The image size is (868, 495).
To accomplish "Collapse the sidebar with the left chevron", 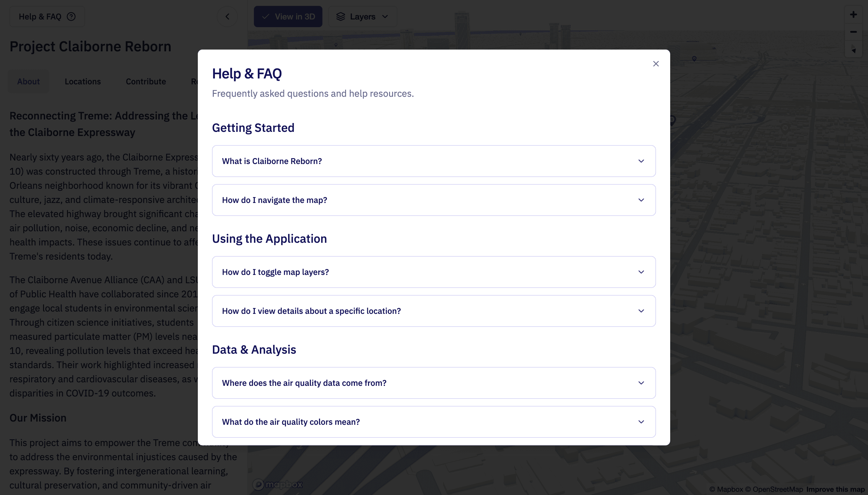I will coord(227,16).
